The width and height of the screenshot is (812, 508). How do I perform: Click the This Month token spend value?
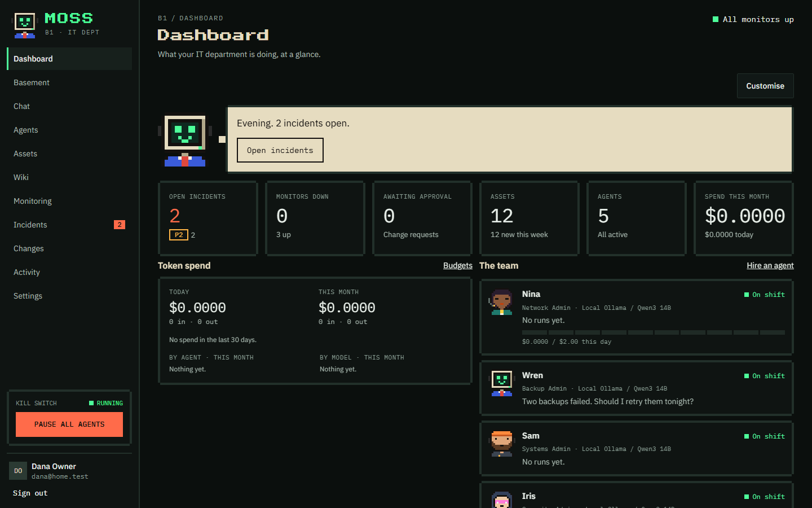tap(347, 308)
